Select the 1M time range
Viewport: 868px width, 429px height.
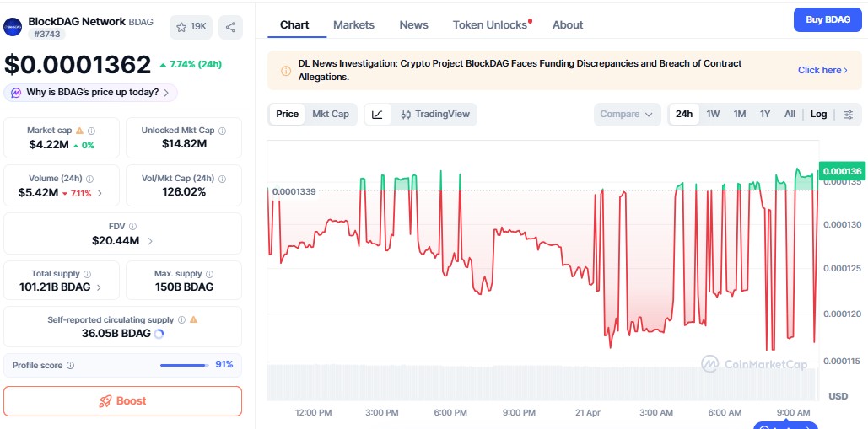point(740,115)
